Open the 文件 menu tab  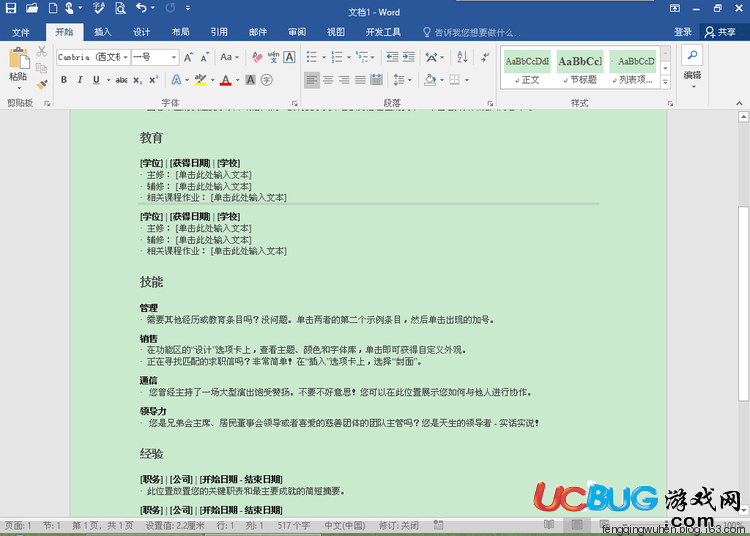[x=21, y=32]
